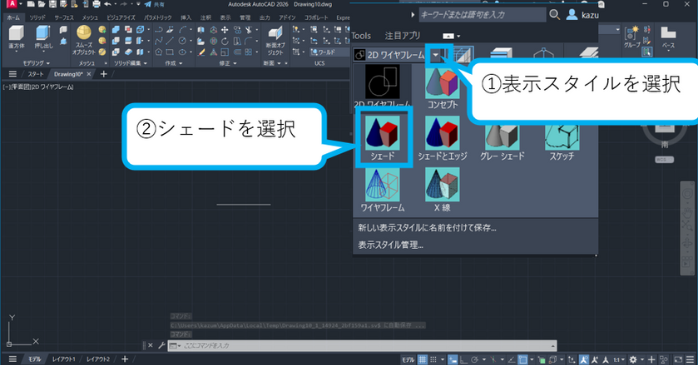Viewport: 698px width, 365px height.
Task: Switch to the サーフェス ribbon tab
Action: point(64,17)
